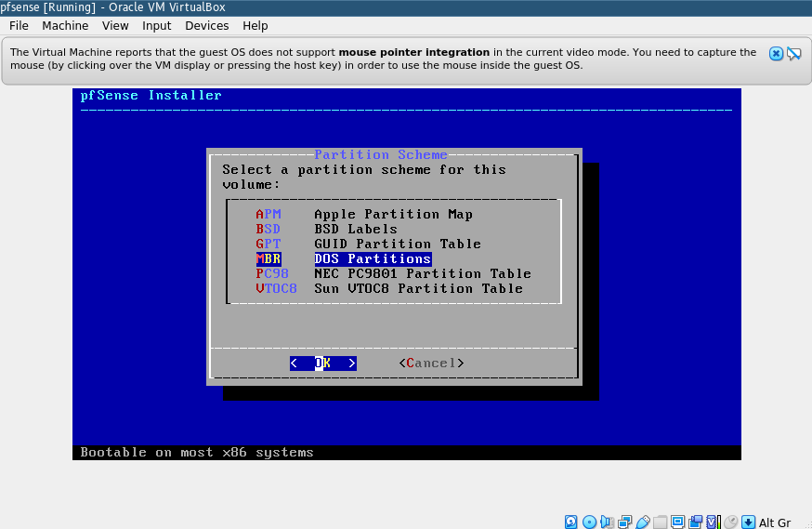Open the View menu
This screenshot has height=529, width=812.
pyautogui.click(x=115, y=26)
